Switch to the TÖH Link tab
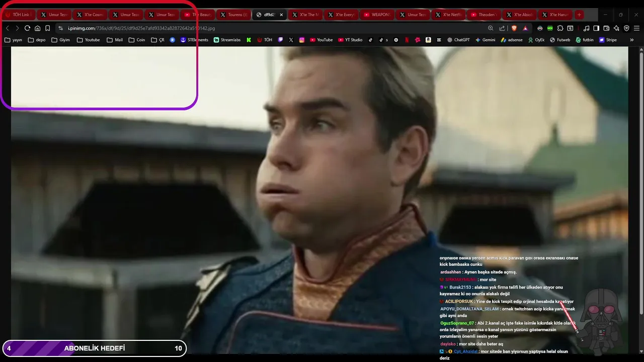The image size is (644, 362). coord(18,15)
